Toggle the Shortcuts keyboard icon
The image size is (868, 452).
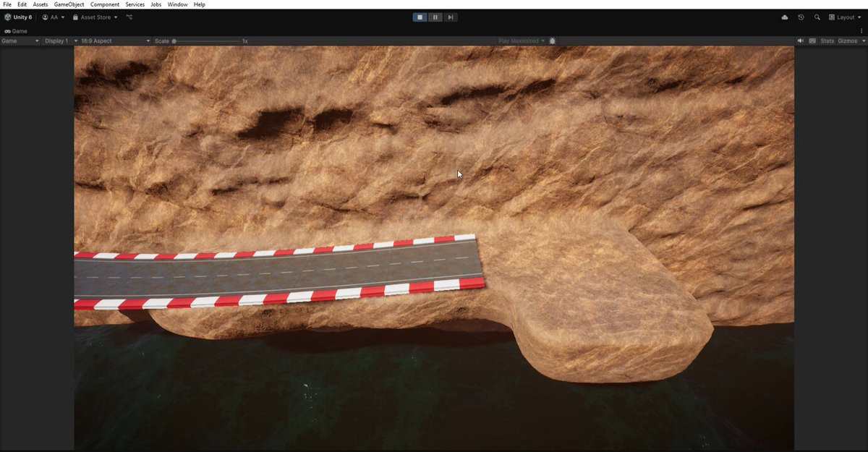point(812,41)
